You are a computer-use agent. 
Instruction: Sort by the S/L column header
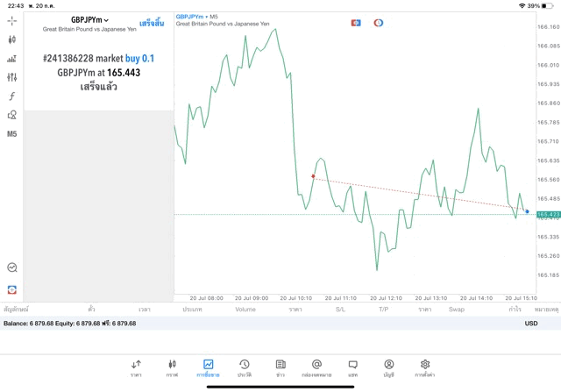341,309
